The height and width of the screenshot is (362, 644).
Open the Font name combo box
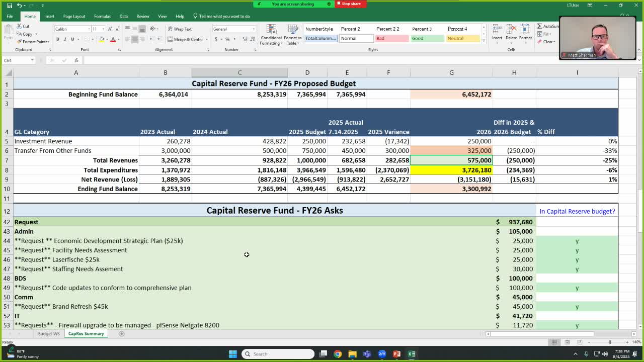73,29
